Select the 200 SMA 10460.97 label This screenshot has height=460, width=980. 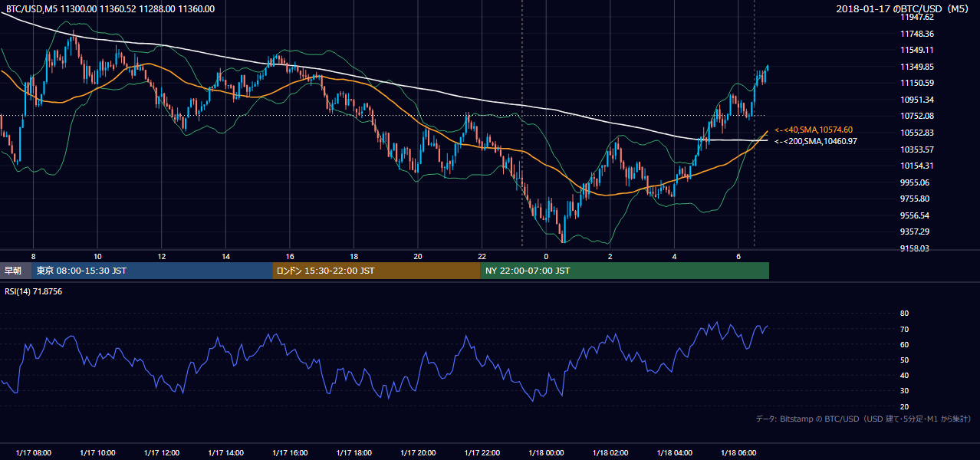point(816,141)
